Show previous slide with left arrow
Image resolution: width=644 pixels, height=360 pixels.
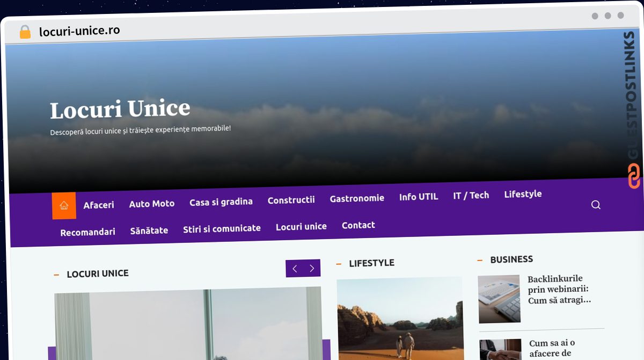[295, 268]
